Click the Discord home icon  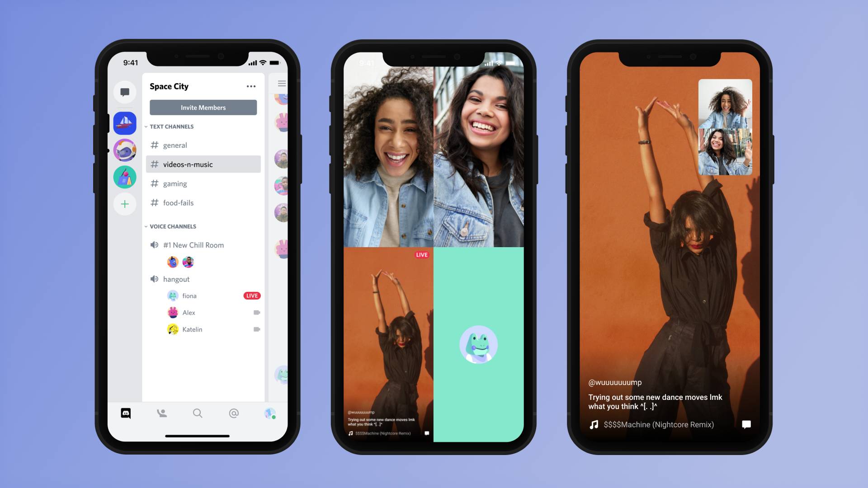click(125, 413)
